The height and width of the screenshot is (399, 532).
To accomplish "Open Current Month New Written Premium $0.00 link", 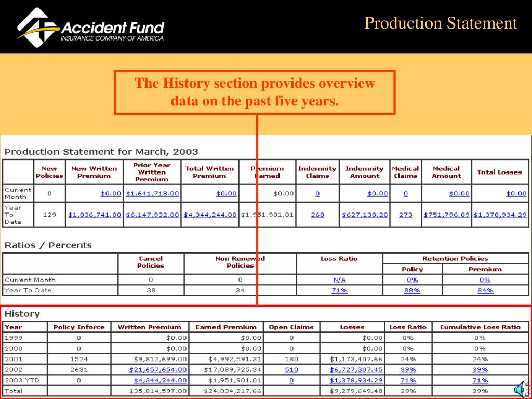I will coord(111,194).
